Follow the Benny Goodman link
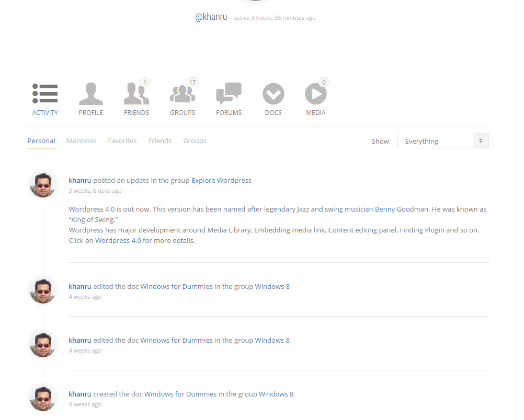The width and height of the screenshot is (524, 420). (401, 209)
